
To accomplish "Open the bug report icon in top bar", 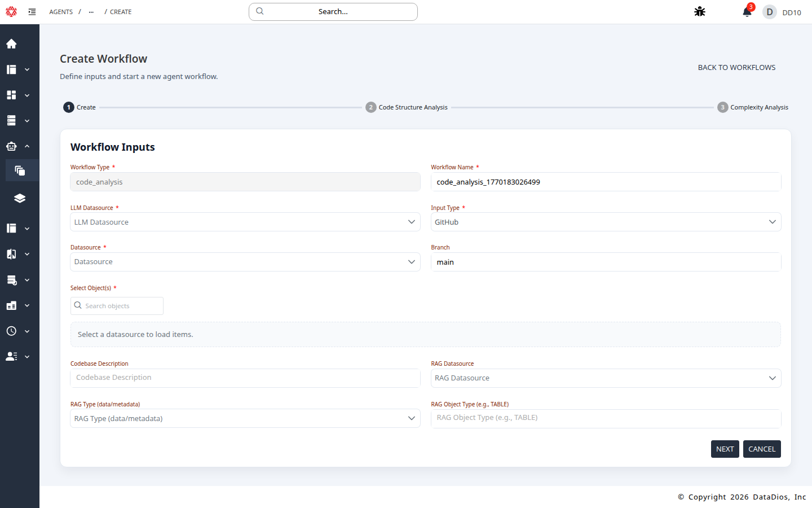I will (699, 11).
